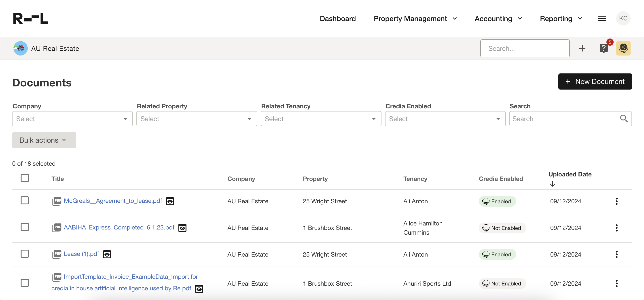The image size is (644, 300).
Task: Preview Lease (1).pdf via eye icon
Action: 107,255
